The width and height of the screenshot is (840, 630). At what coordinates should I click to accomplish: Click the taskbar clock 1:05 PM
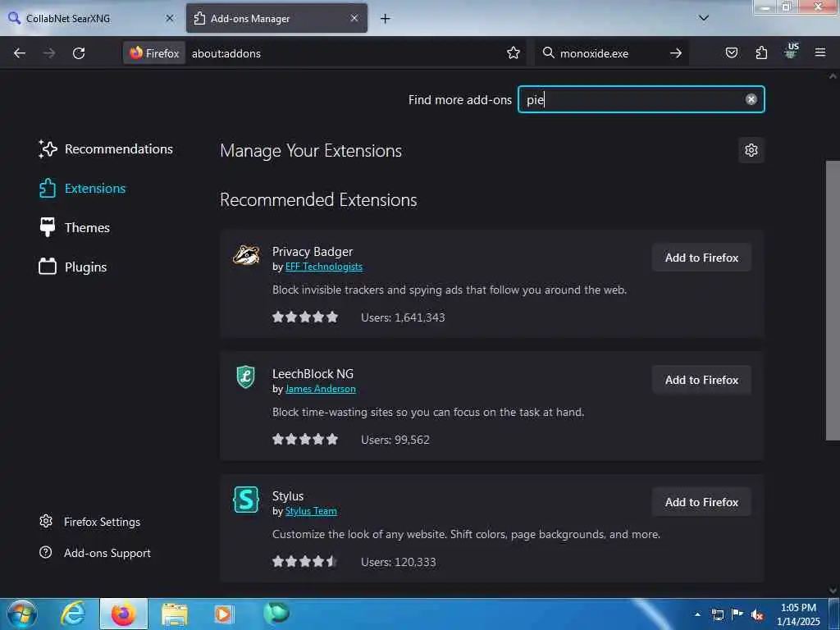(798, 614)
